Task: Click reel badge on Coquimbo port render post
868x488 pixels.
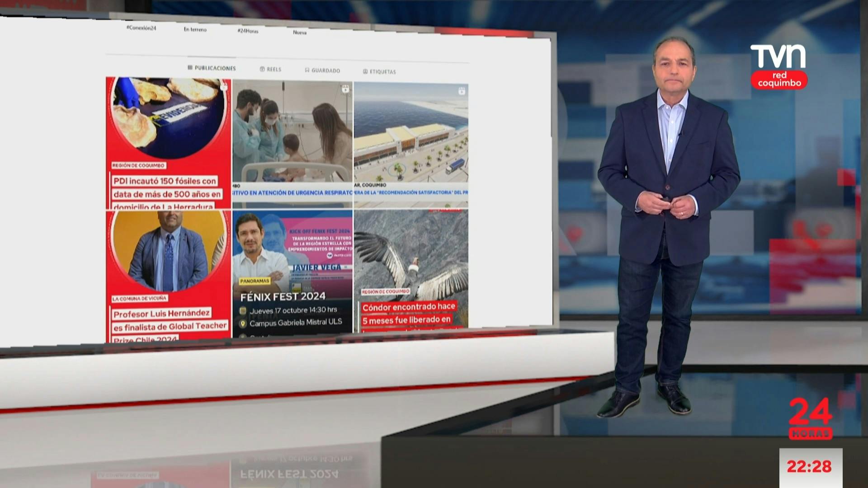Action: pos(461,91)
